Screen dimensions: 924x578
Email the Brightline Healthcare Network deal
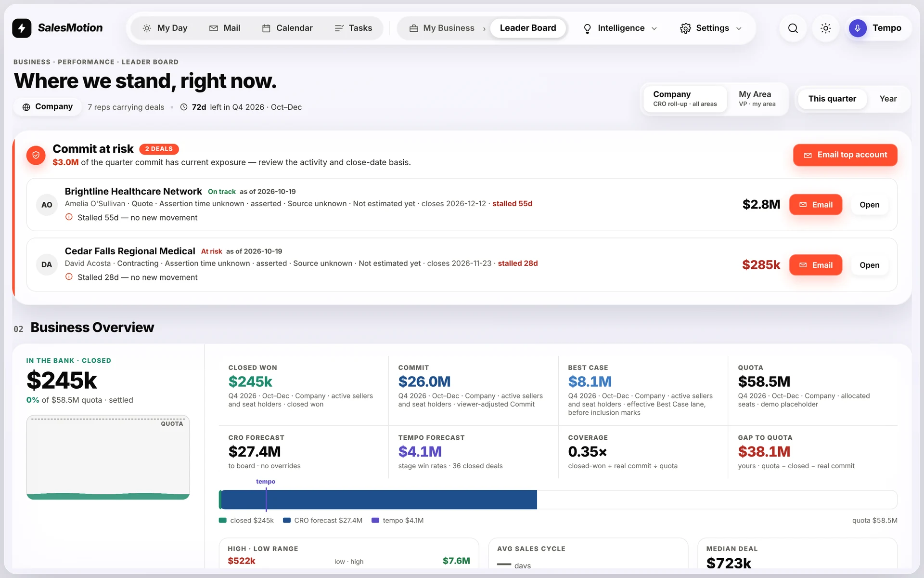[x=816, y=205]
